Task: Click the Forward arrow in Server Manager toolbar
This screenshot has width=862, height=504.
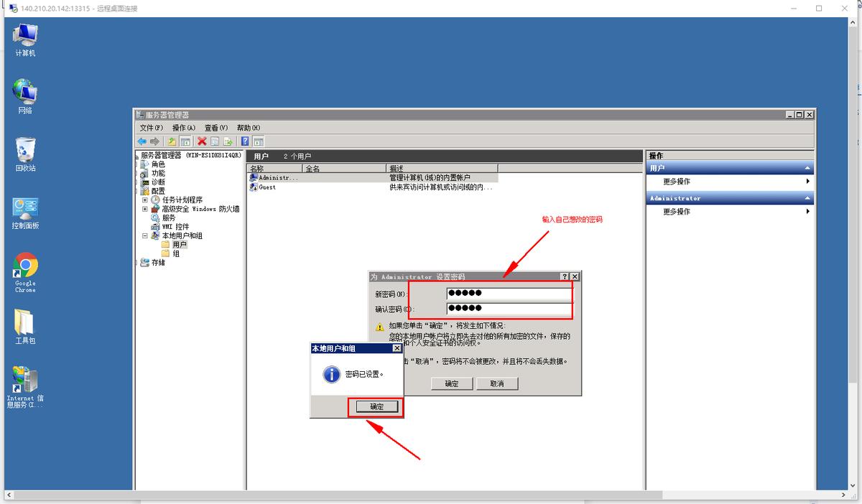Action: click(x=154, y=141)
